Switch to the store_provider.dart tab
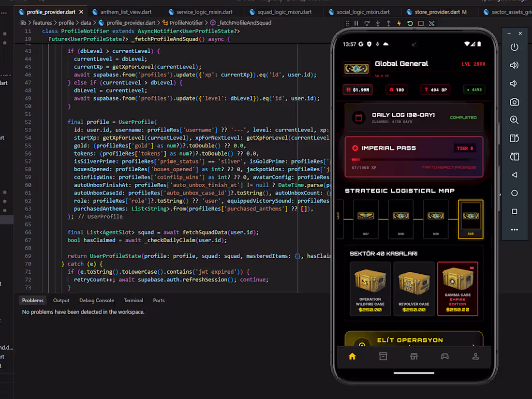This screenshot has width=532, height=399. click(x=437, y=12)
